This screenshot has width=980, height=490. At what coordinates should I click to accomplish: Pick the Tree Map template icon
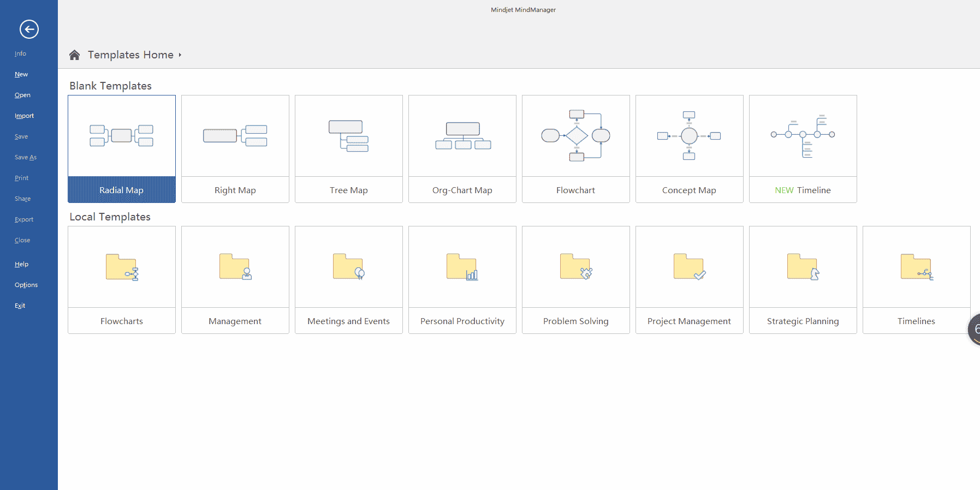point(348,136)
